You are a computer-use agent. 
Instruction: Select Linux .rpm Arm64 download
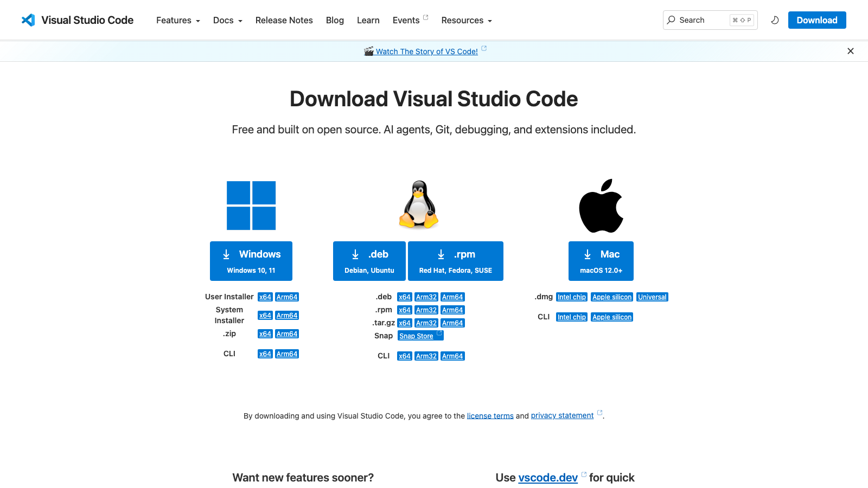(452, 310)
